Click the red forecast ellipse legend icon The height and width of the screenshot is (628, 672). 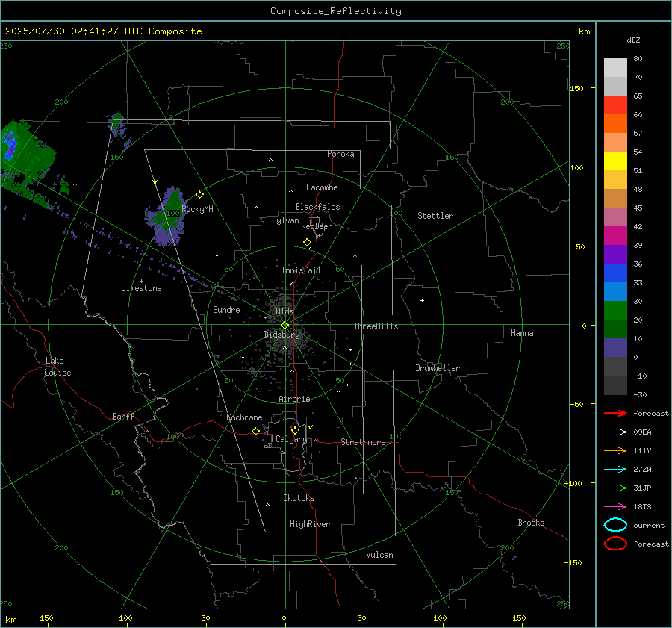click(x=615, y=544)
